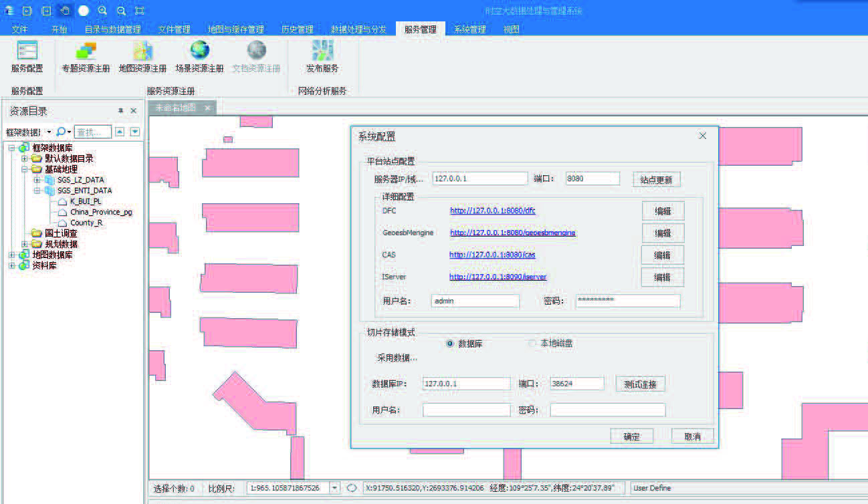Open the geoesbmengine URL link
Screen dimensions: 868x504
pos(512,233)
